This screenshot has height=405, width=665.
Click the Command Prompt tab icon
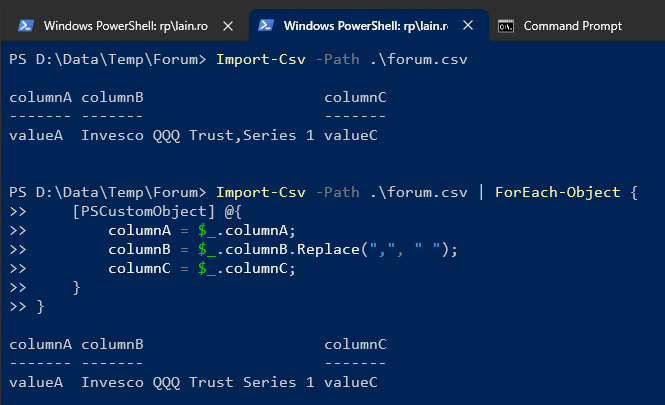(x=506, y=26)
